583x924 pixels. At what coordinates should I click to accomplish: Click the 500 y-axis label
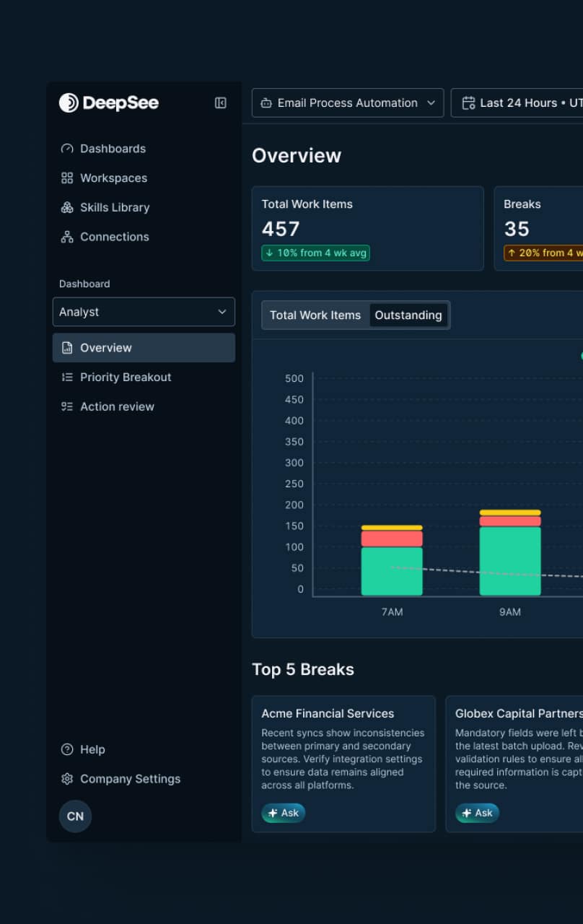(x=294, y=378)
